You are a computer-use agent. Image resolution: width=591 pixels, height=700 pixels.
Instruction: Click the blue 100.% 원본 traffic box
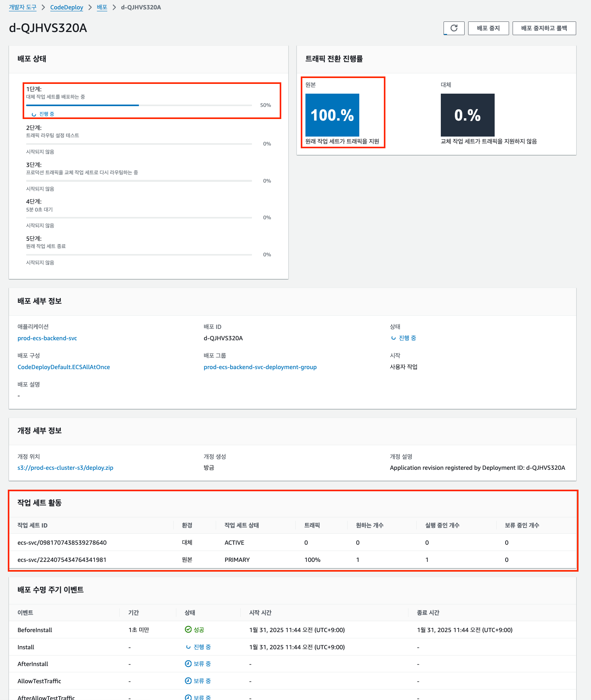coord(332,115)
